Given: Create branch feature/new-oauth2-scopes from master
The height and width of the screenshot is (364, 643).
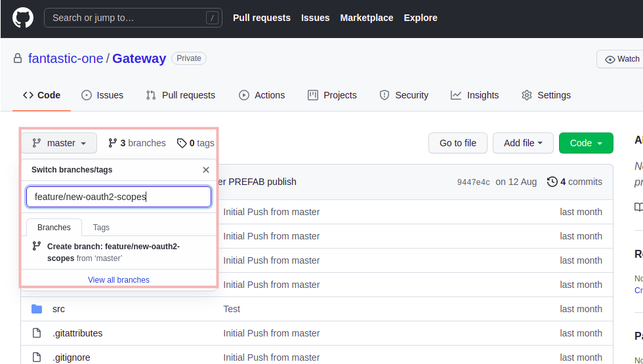Looking at the screenshot, I should point(113,252).
